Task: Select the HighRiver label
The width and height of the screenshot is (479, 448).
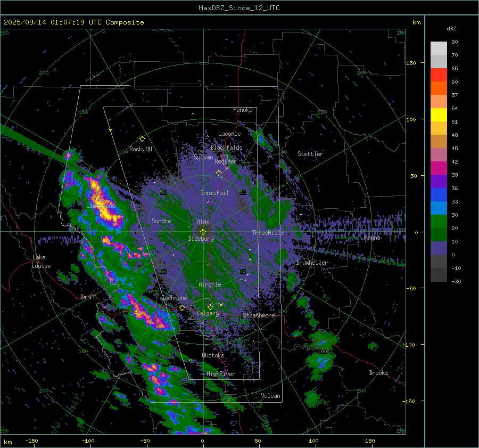Action: (x=221, y=374)
